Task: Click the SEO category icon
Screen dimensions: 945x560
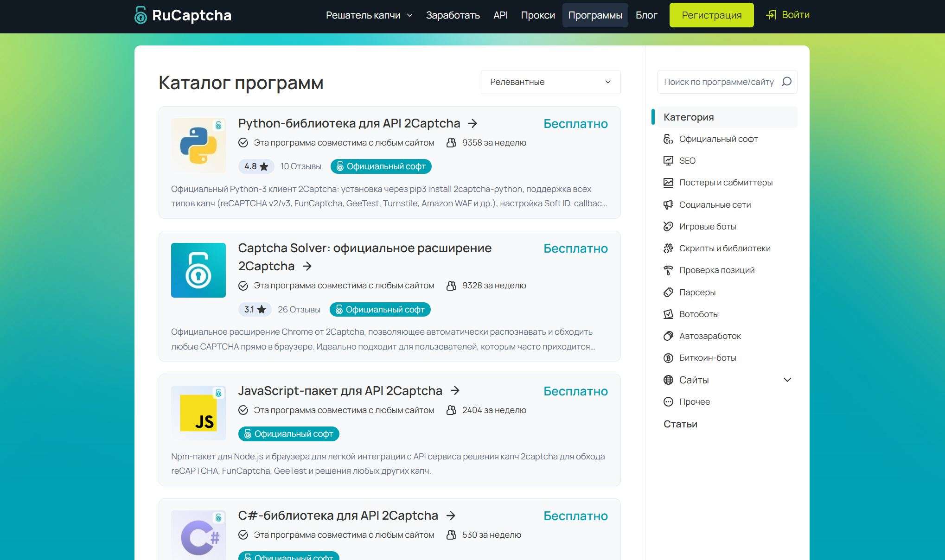Action: (668, 161)
